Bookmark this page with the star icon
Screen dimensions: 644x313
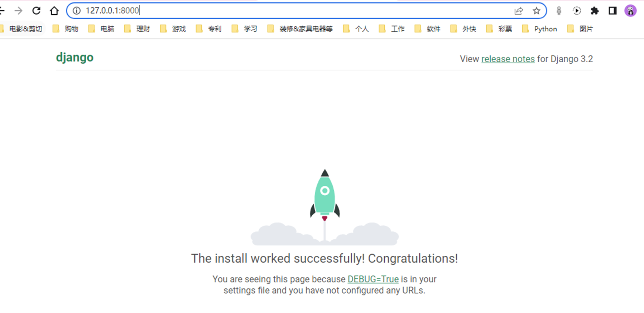click(x=536, y=11)
